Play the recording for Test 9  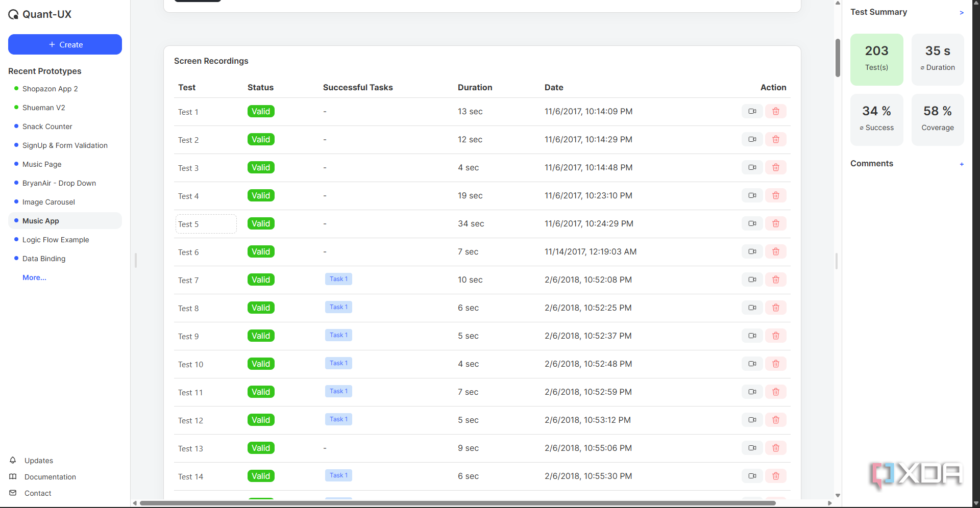[752, 336]
